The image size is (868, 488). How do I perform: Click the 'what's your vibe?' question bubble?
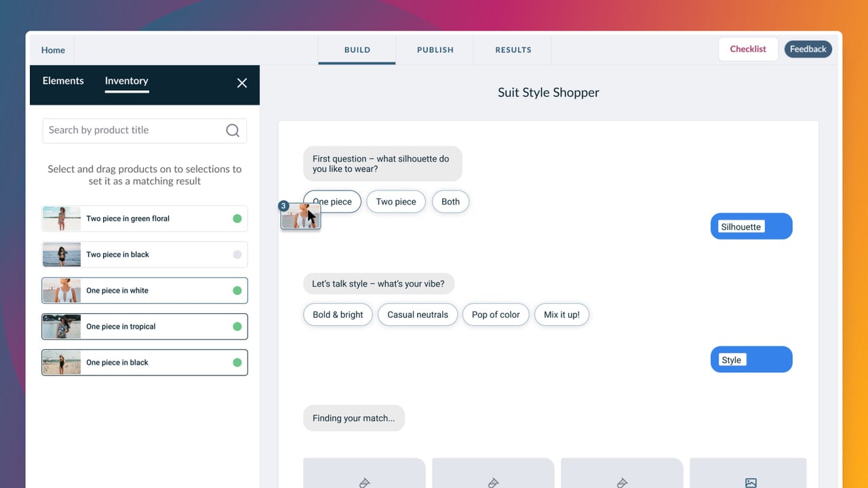click(378, 284)
